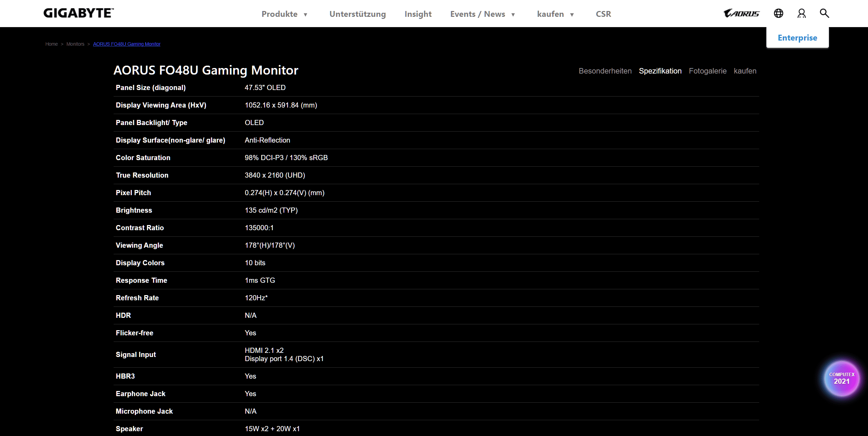This screenshot has width=868, height=436.
Task: Select the Panel Backlight/ Type label
Action: pos(151,123)
